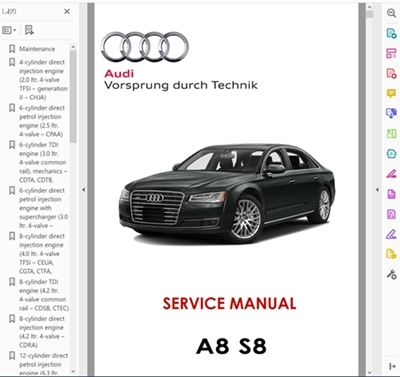This screenshot has width=400, height=377.
Task: Open the 4-cylinder direct injection engine CHJA bookmark
Action: pos(43,80)
